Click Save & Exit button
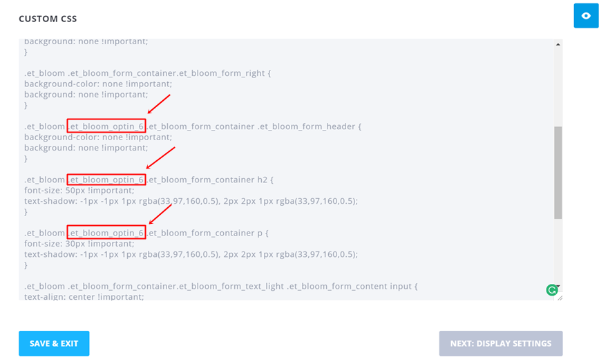This screenshot has height=364, width=608. tap(54, 343)
